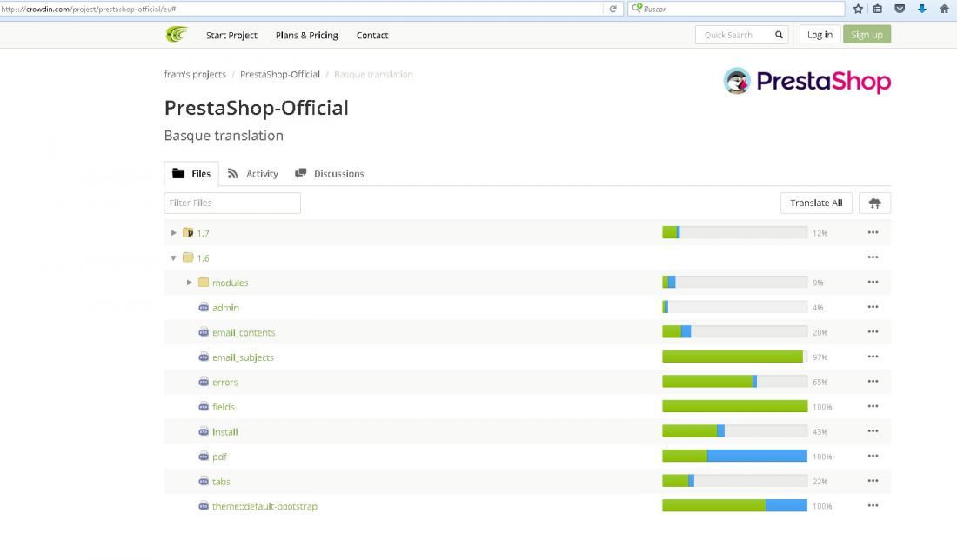Open the more options menu for tabs

pos(873,481)
